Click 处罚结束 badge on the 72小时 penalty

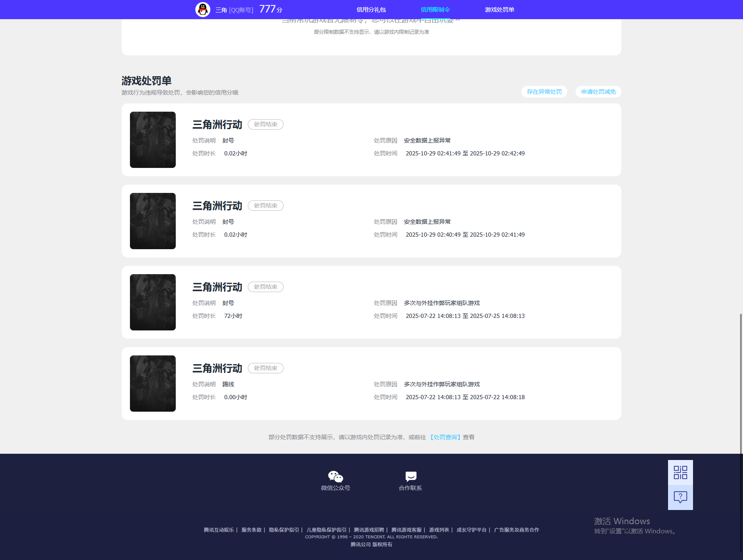266,287
